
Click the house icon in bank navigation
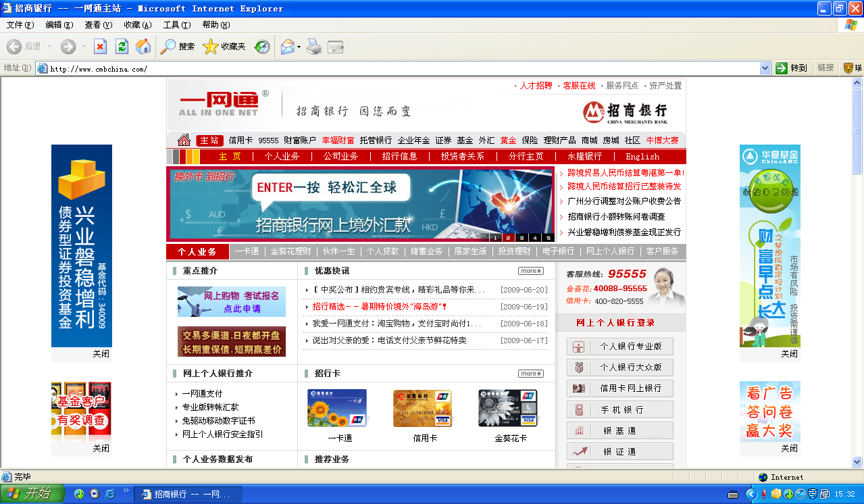coord(184,141)
